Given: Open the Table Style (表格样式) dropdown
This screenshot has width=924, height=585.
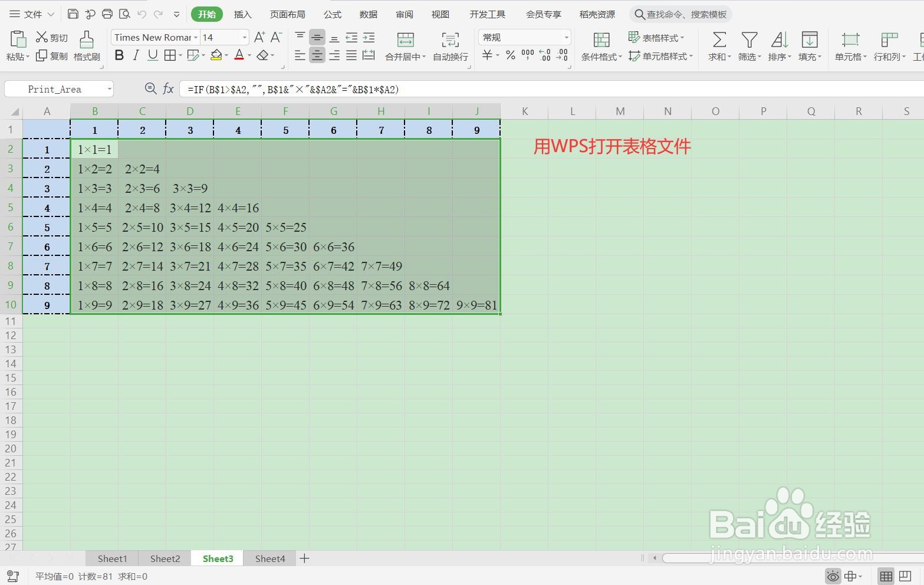Looking at the screenshot, I should [656, 38].
